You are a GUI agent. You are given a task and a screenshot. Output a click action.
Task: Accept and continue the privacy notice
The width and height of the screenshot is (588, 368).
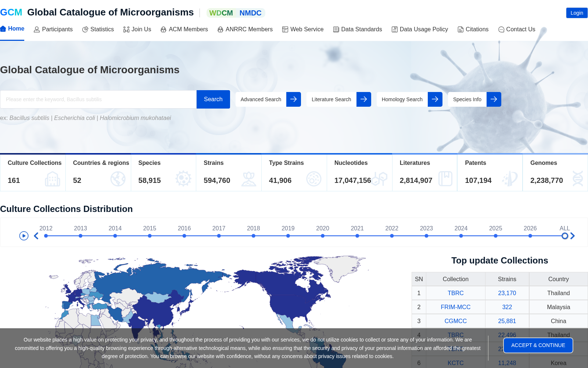538,345
